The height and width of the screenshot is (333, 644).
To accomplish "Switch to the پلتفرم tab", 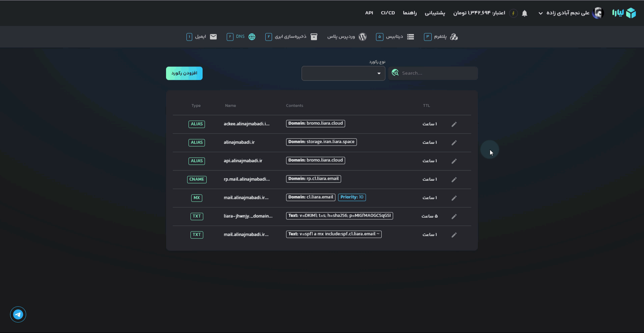I will [440, 37].
